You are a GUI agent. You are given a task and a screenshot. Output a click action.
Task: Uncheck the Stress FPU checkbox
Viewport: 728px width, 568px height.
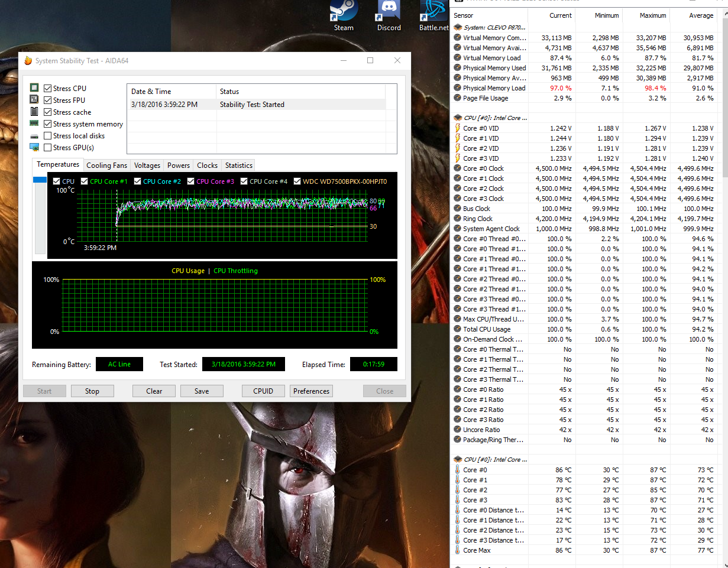pos(47,100)
